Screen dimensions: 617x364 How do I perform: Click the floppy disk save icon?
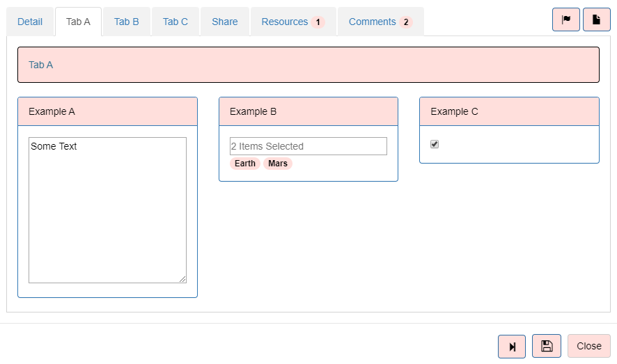point(547,346)
